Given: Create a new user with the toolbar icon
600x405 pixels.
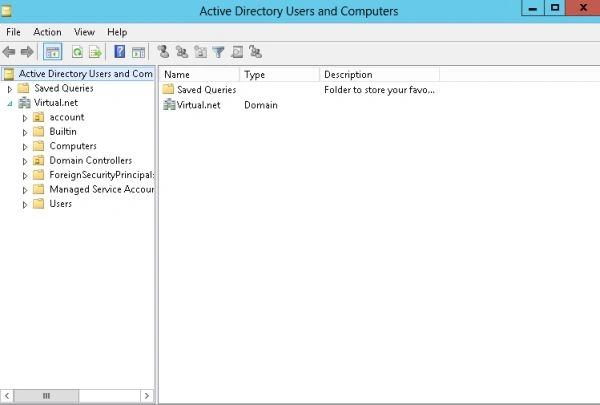Looking at the screenshot, I should click(x=163, y=52).
